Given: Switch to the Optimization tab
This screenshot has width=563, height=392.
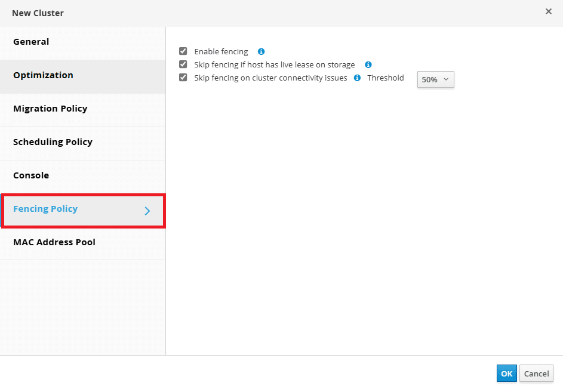Looking at the screenshot, I should tap(82, 76).
